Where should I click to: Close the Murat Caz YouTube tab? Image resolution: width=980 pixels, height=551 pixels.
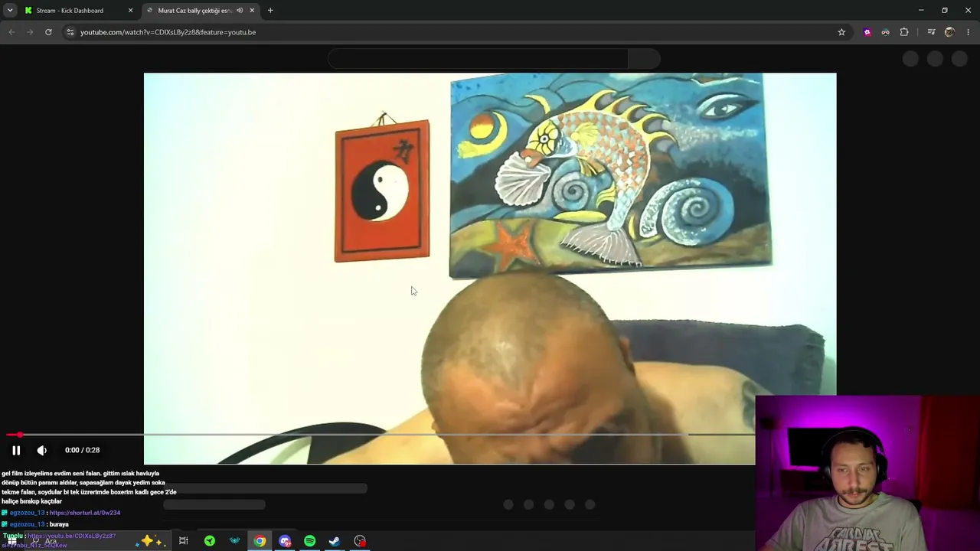(252, 11)
